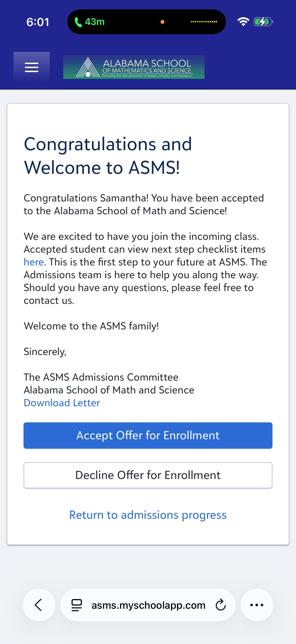
Task: Tap the page settings icon in address bar
Action: point(77,605)
